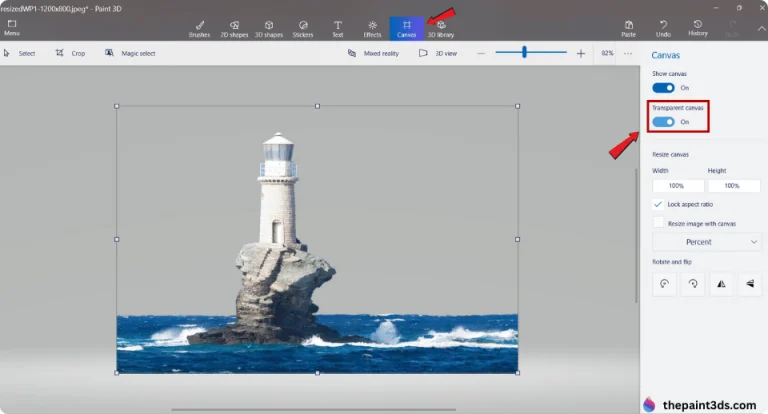Choose the Crop tool
Image resolution: width=768 pixels, height=414 pixels.
(71, 53)
